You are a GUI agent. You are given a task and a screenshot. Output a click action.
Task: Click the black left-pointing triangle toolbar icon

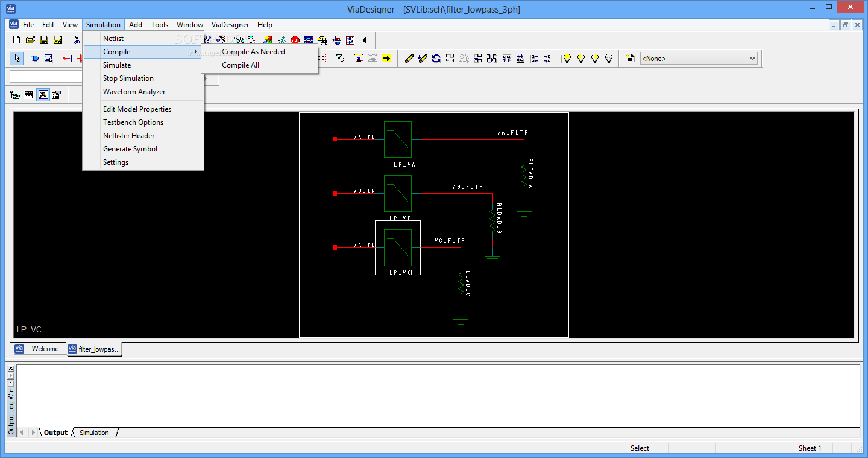(364, 40)
